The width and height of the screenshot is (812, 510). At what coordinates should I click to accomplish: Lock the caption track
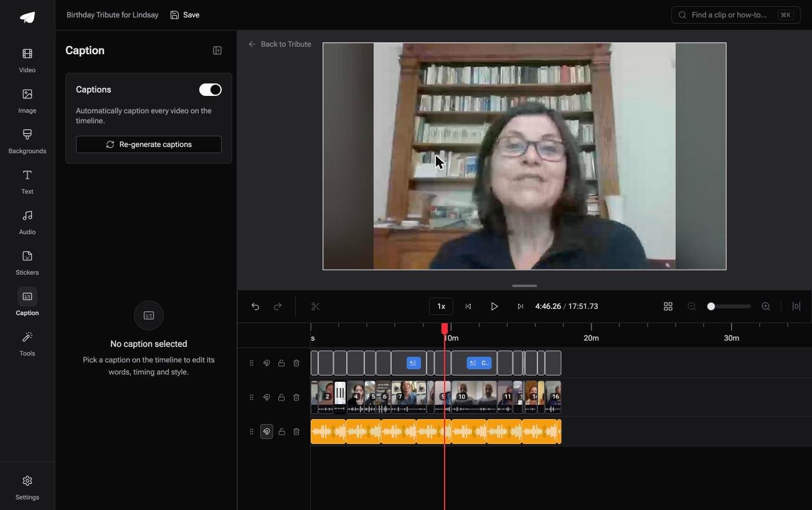[x=281, y=363]
